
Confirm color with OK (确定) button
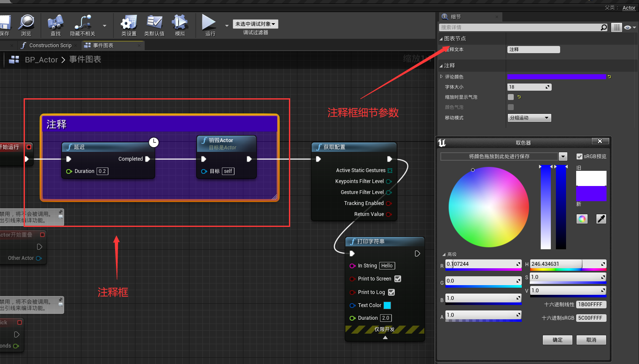point(557,340)
